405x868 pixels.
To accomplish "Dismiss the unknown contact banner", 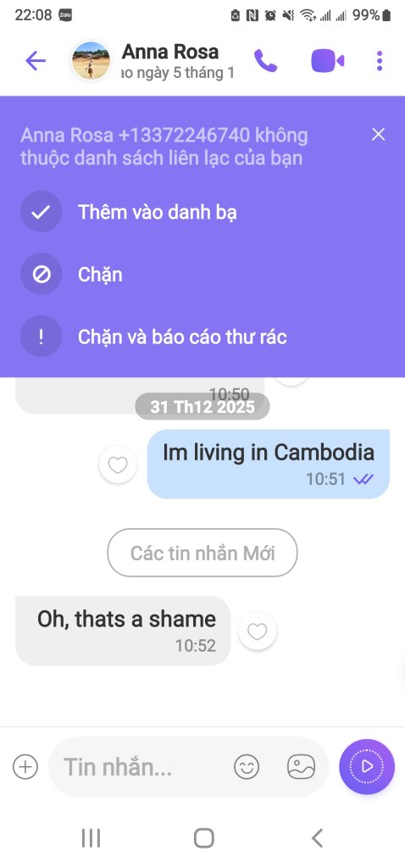I will tap(379, 135).
